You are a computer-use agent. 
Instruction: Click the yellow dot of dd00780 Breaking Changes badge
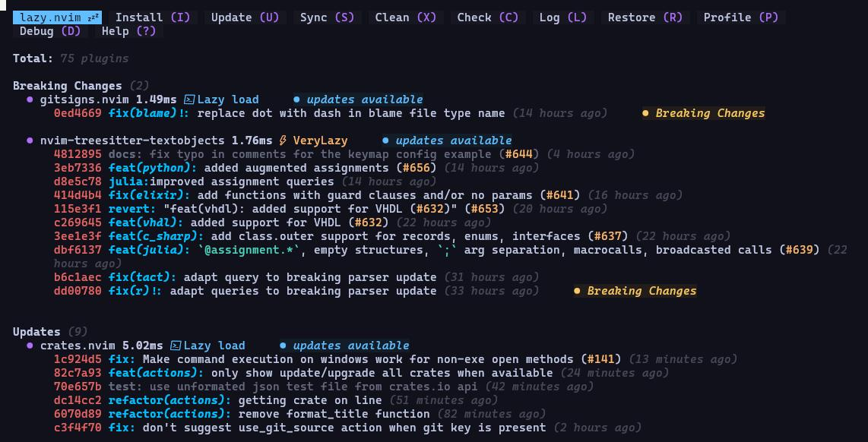(577, 291)
